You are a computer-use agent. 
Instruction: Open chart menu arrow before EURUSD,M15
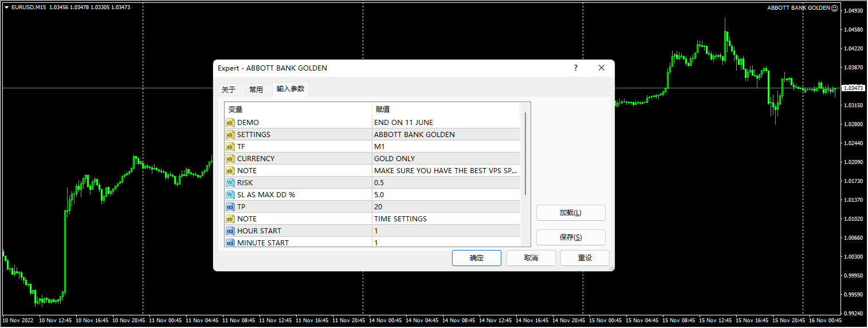(6, 7)
